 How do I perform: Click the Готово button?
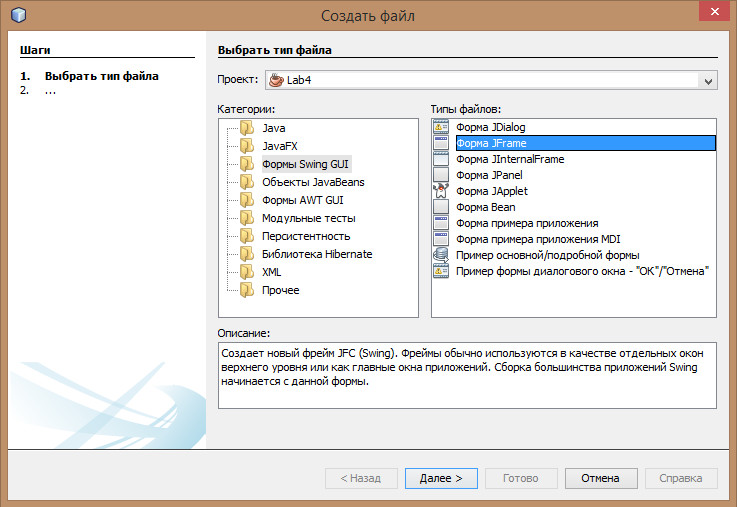[521, 478]
